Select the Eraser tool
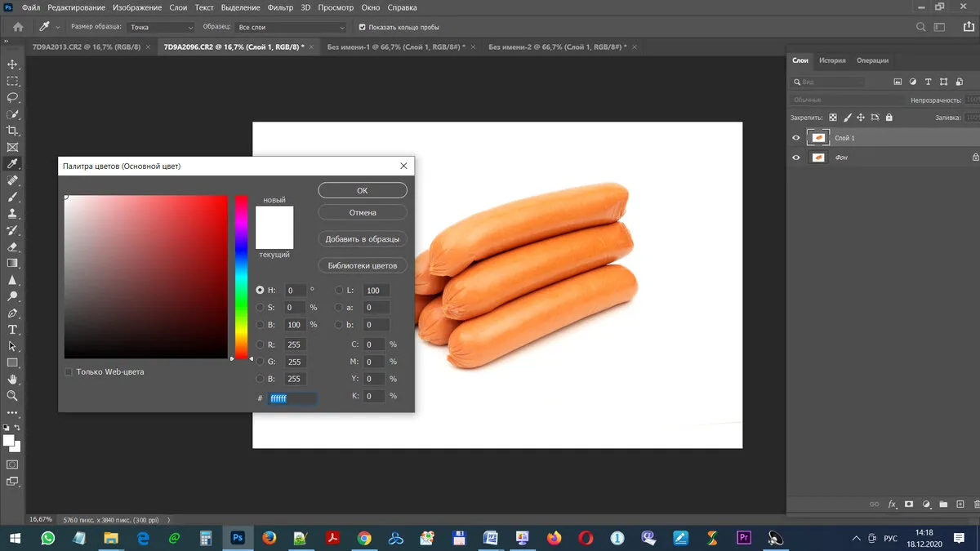The height and width of the screenshot is (551, 980). 12,247
